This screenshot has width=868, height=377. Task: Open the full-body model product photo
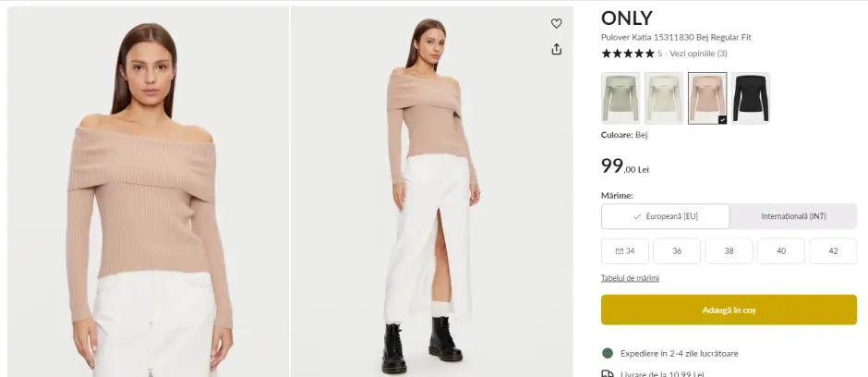pyautogui.click(x=431, y=191)
